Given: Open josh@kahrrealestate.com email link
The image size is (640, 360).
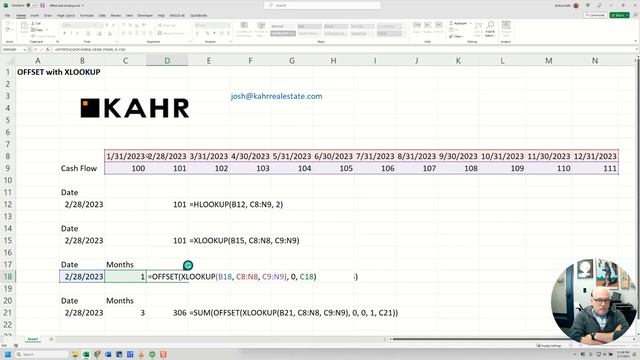Looking at the screenshot, I should point(276,96).
